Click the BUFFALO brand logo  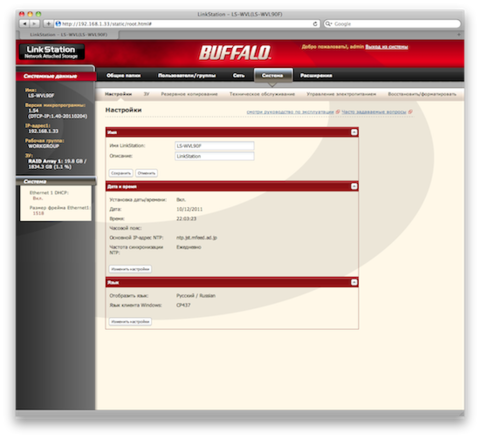[235, 53]
